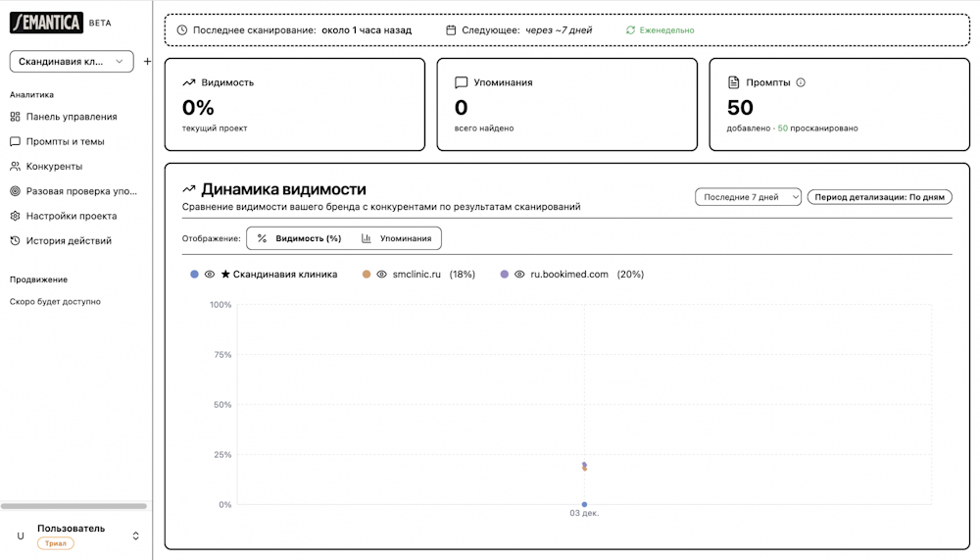
Task: Hide the smclinic.ru series using eye icon
Action: 381,275
